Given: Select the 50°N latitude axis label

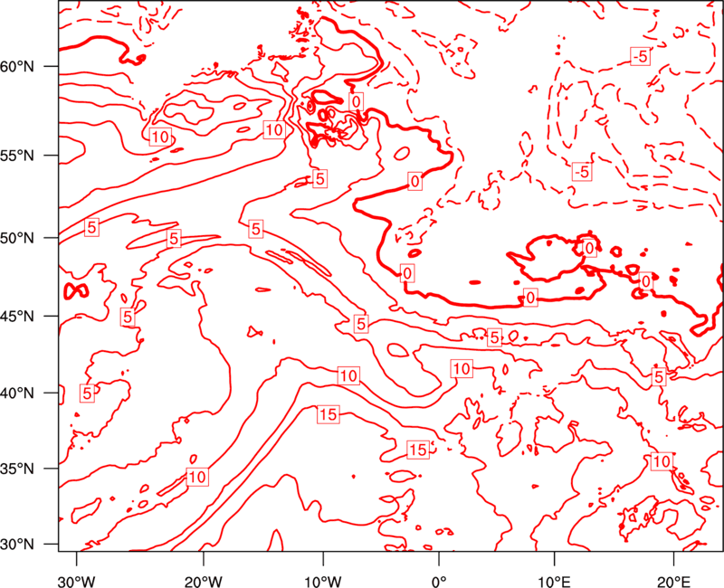Looking at the screenshot, I should click(17, 238).
